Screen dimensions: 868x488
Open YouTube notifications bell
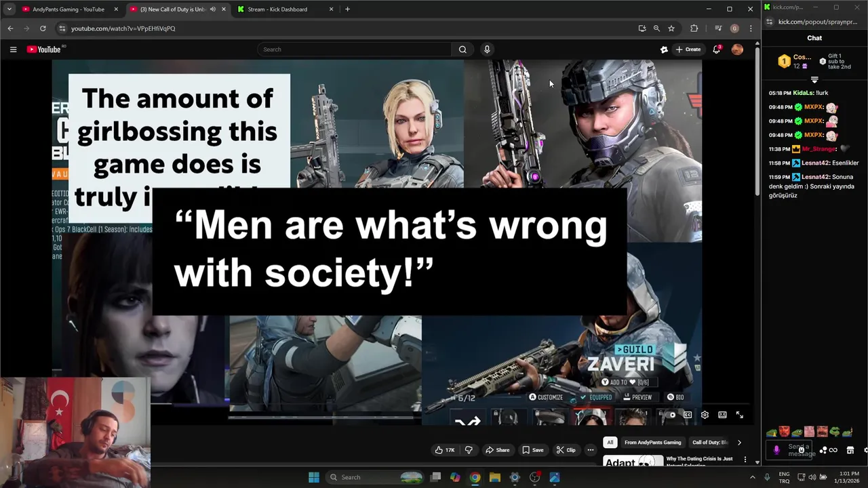717,49
